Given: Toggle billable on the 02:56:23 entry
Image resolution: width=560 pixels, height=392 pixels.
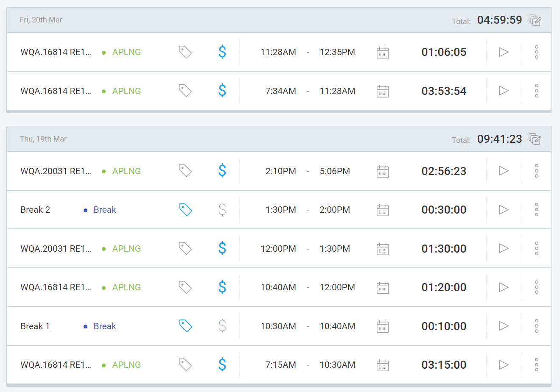Looking at the screenshot, I should pyautogui.click(x=222, y=171).
